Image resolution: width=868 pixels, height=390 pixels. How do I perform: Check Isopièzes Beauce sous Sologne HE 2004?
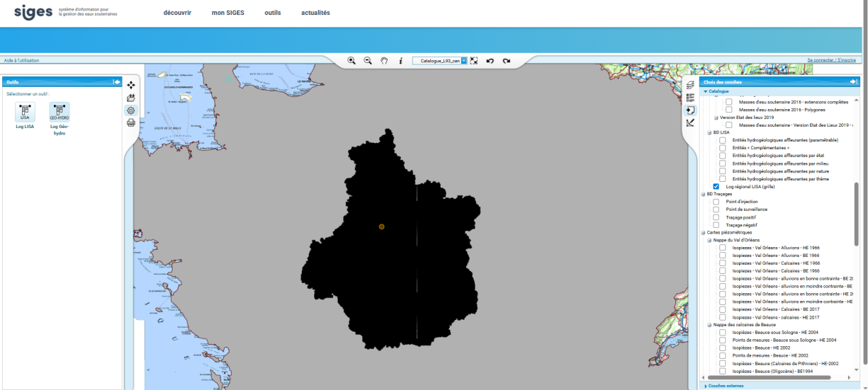723,332
